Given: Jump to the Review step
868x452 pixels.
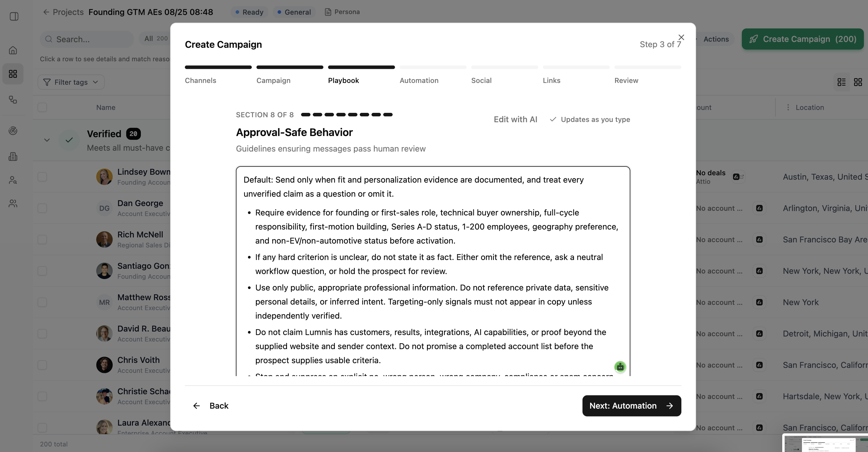Looking at the screenshot, I should pos(626,80).
